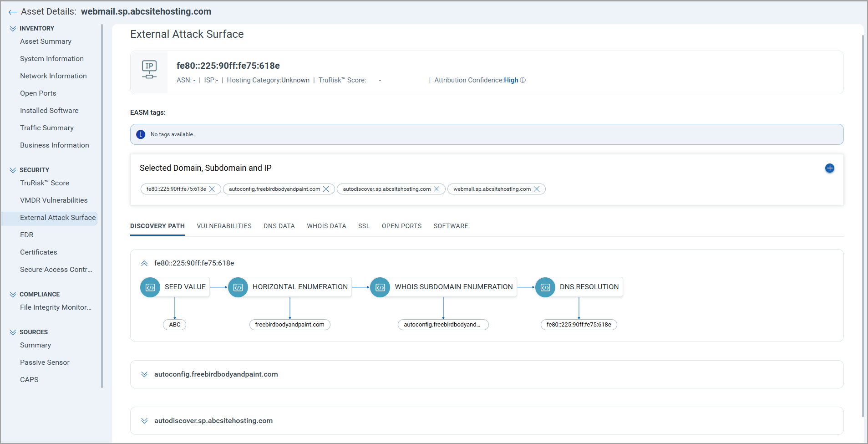
Task: Remove webmail.sp.abcsitehosting.com chip via its X
Action: point(537,189)
